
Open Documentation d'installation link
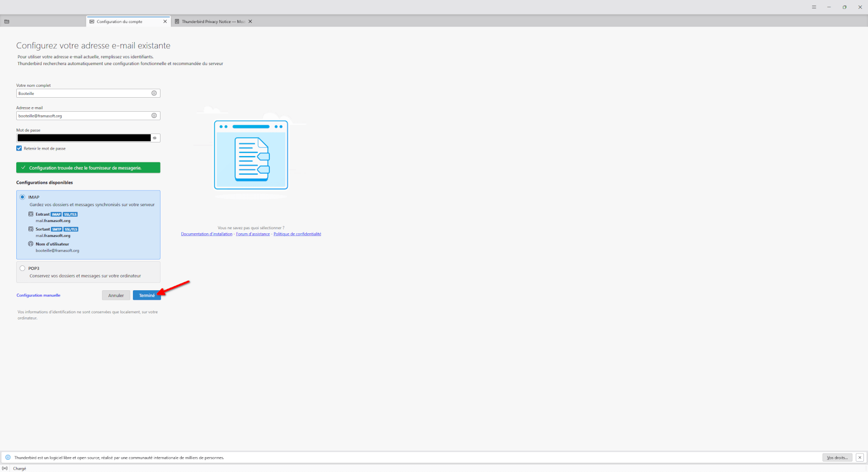click(x=207, y=234)
